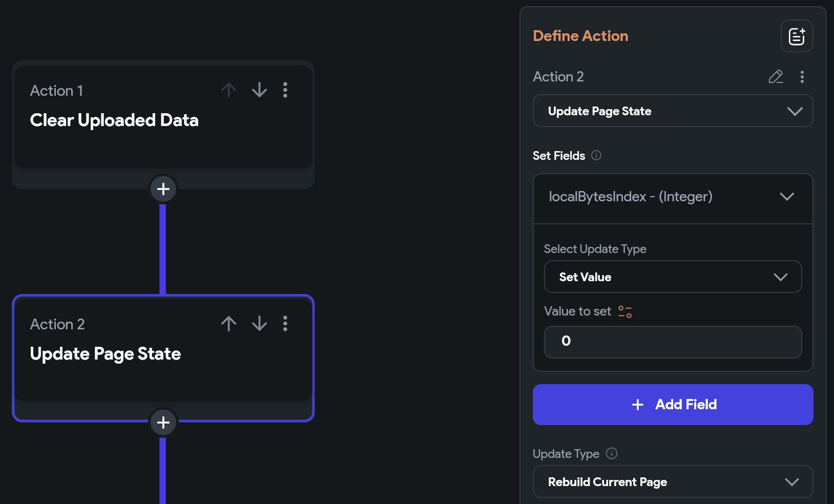Click plus button below Action 1 card

point(163,189)
